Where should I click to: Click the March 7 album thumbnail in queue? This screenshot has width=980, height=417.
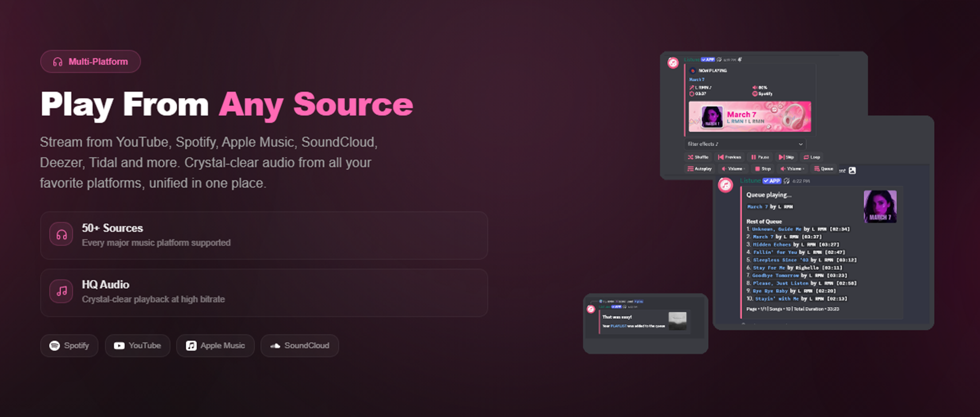pyautogui.click(x=880, y=206)
